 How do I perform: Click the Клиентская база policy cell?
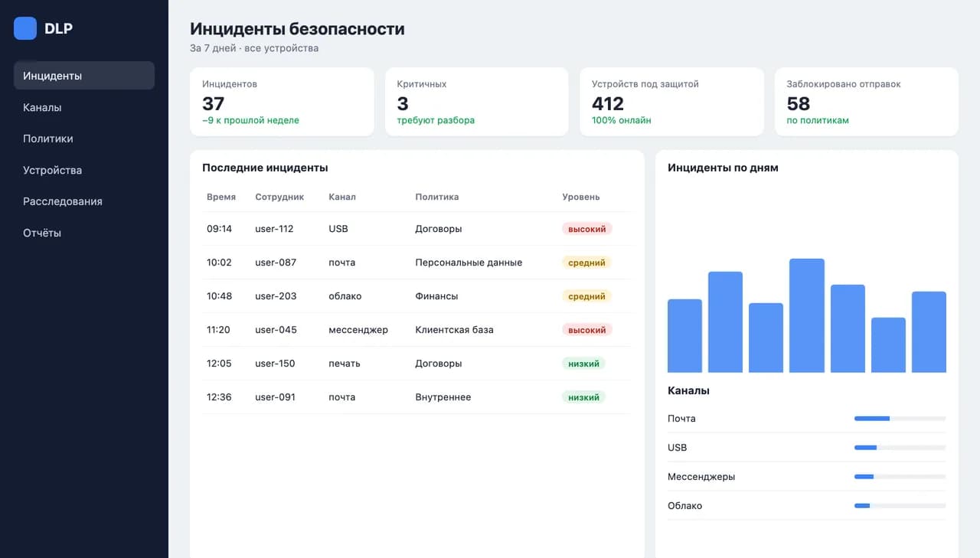tap(454, 330)
